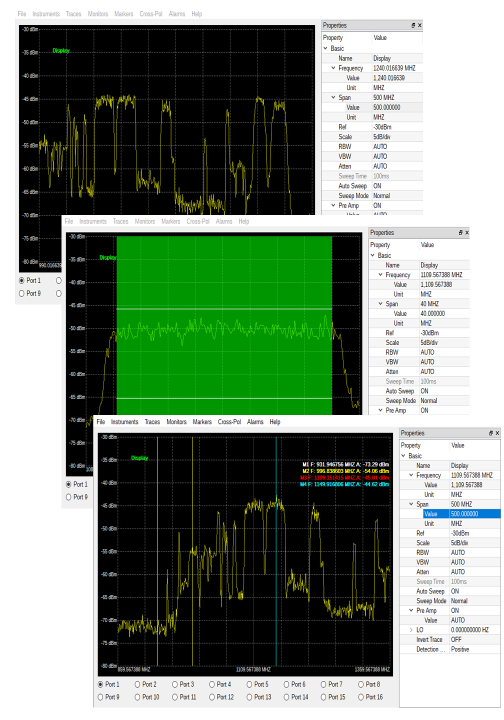Viewport: 504px width, 720px height.
Task: Select Port 16 radio button
Action: point(361,697)
